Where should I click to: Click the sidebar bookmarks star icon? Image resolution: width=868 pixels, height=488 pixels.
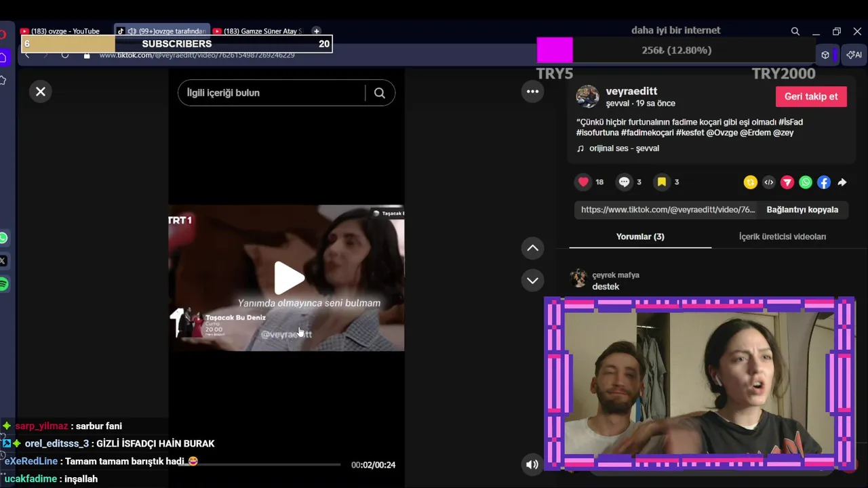click(x=3, y=80)
